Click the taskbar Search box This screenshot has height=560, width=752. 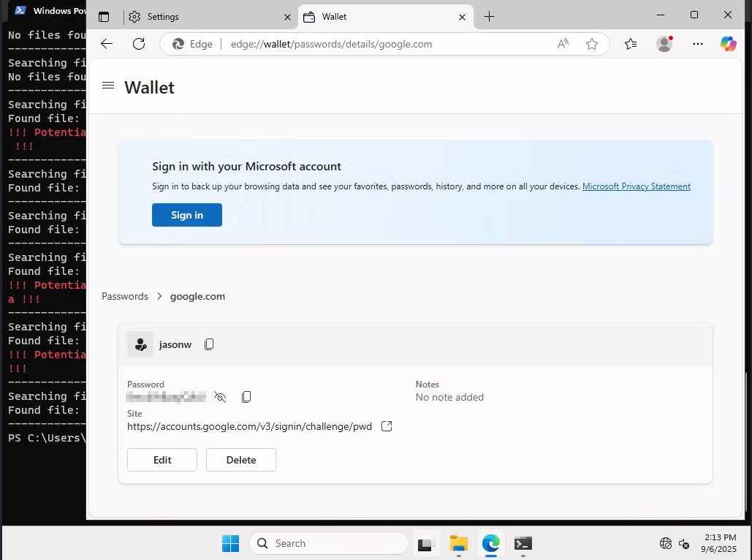pos(329,543)
